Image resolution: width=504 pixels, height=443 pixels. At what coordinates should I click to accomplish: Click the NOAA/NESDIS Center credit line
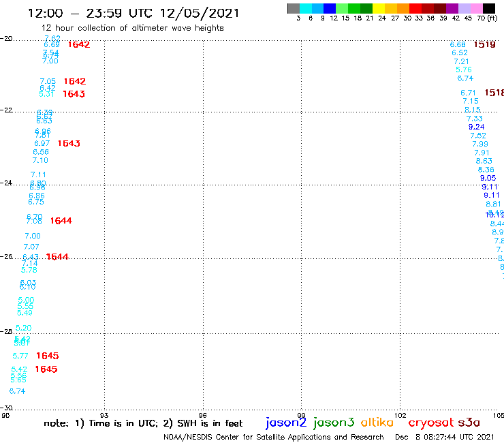pos(274,437)
